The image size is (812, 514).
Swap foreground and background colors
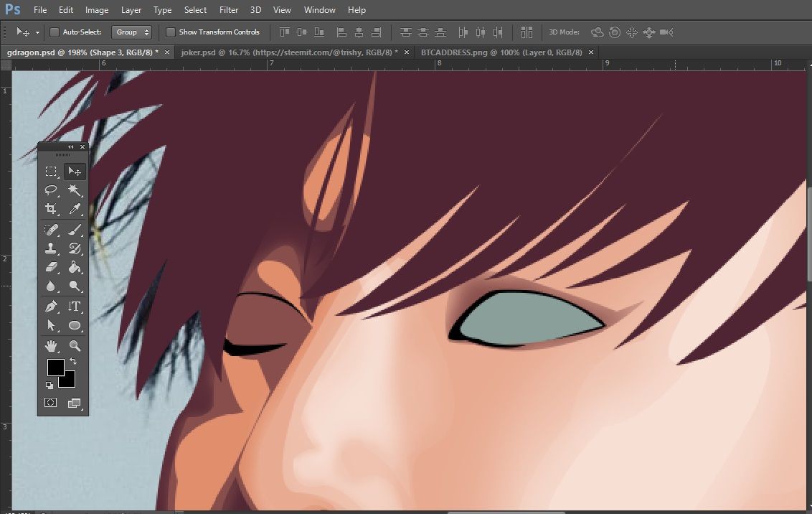73,361
